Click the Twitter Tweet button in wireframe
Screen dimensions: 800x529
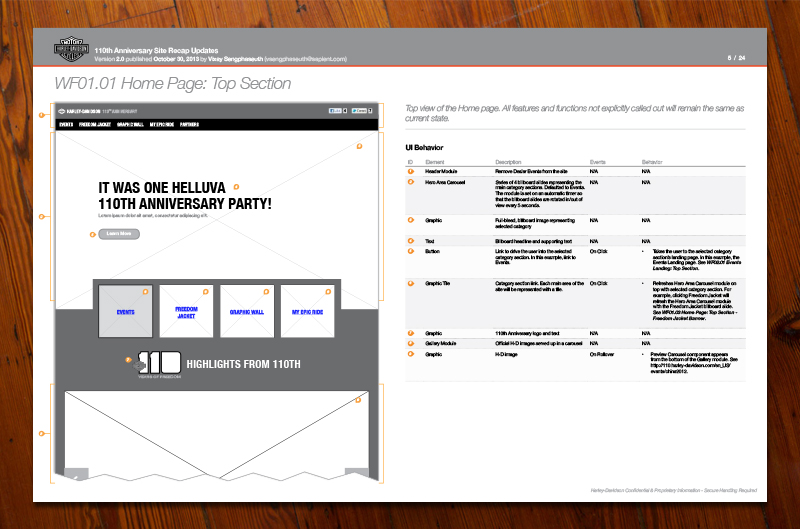[359, 111]
